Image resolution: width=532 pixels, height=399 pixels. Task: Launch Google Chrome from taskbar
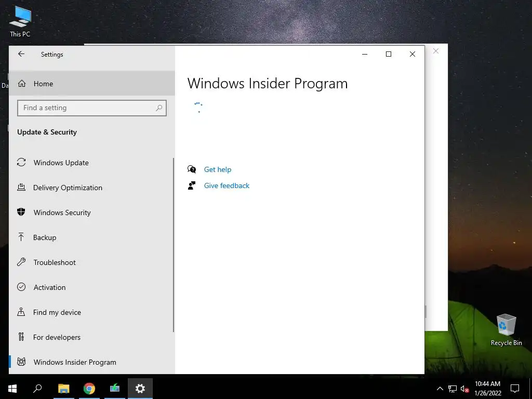click(89, 389)
